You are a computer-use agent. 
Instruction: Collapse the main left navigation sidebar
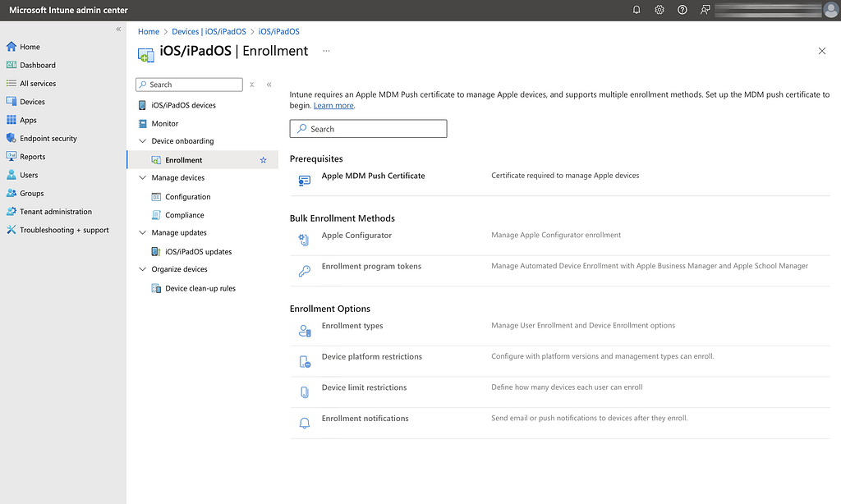coord(118,30)
